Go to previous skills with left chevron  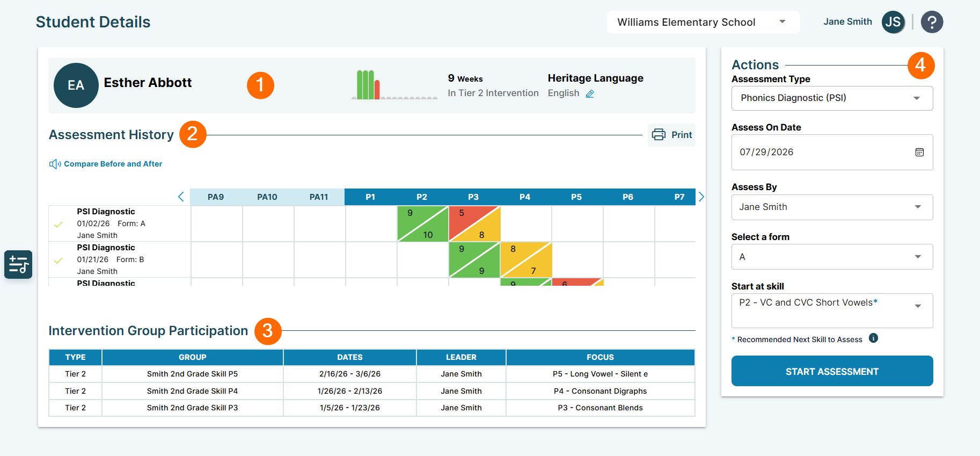click(181, 197)
